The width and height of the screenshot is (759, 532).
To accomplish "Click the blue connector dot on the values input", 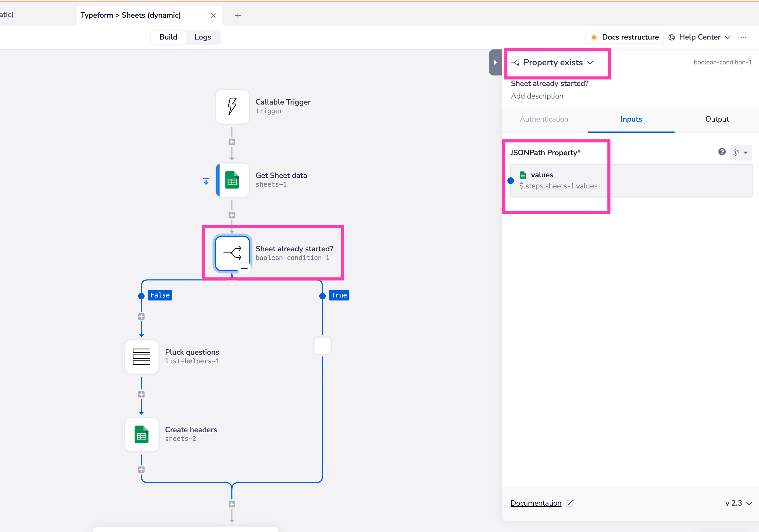I will [x=511, y=181].
